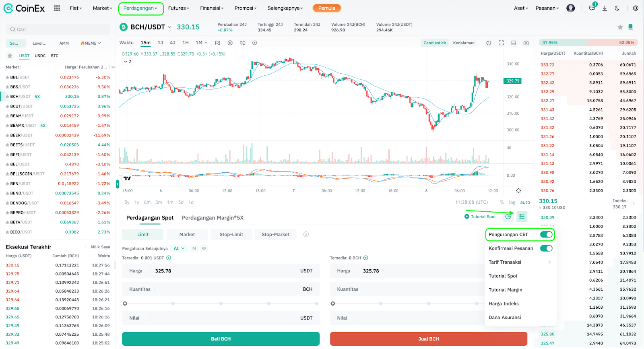Toggle the percent scale option
This screenshot has height=349, width=644.
tap(502, 202)
